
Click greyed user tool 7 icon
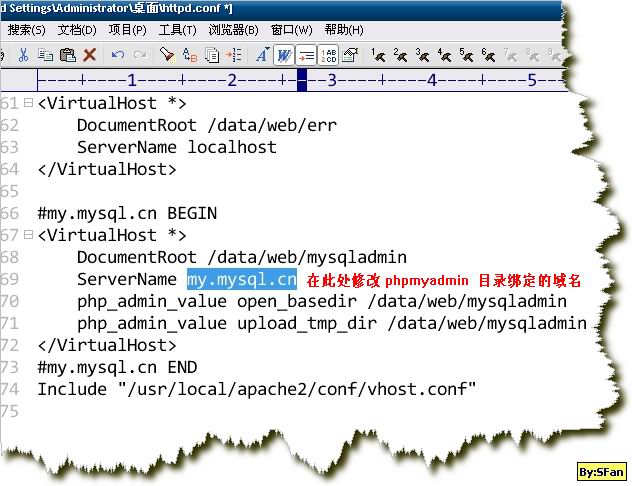pyautogui.click(x=510, y=55)
